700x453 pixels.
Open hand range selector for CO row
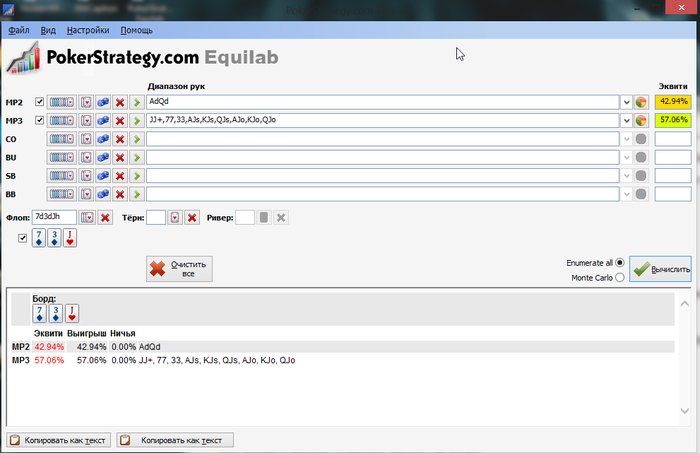(62, 139)
